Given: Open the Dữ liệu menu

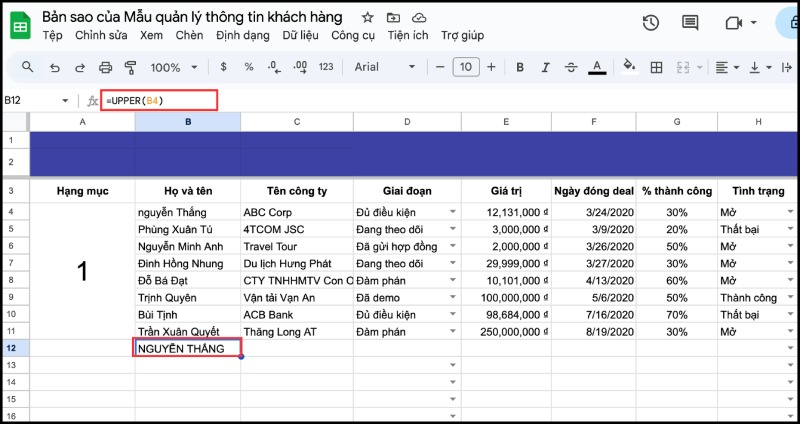Looking at the screenshot, I should (x=301, y=35).
